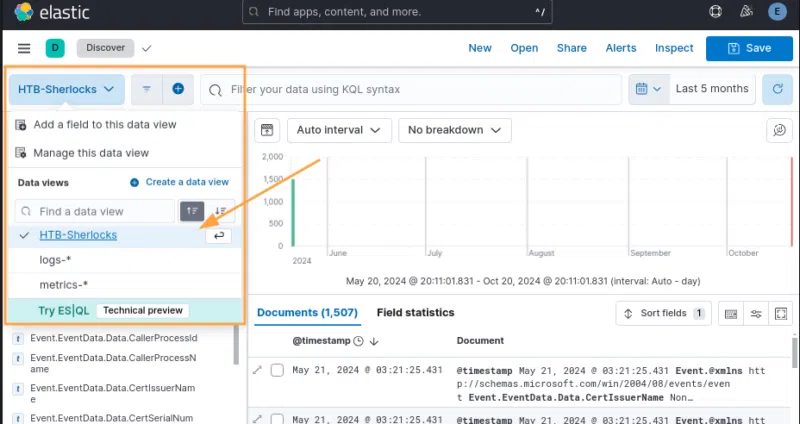Click the add filter plus icon
Image resolution: width=800 pixels, height=424 pixels.
click(177, 89)
